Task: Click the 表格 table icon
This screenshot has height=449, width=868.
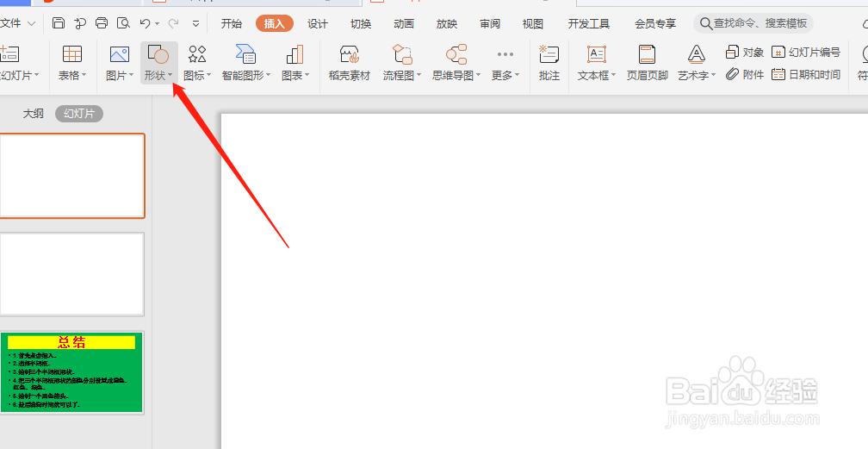Action: 72,54
